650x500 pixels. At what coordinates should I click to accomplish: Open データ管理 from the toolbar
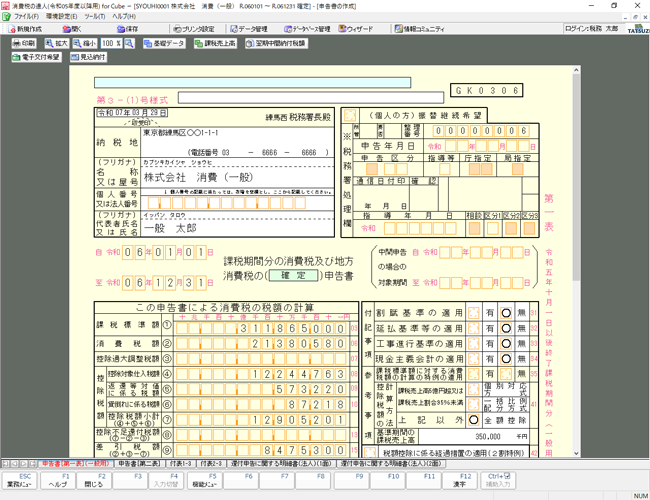coord(249,29)
